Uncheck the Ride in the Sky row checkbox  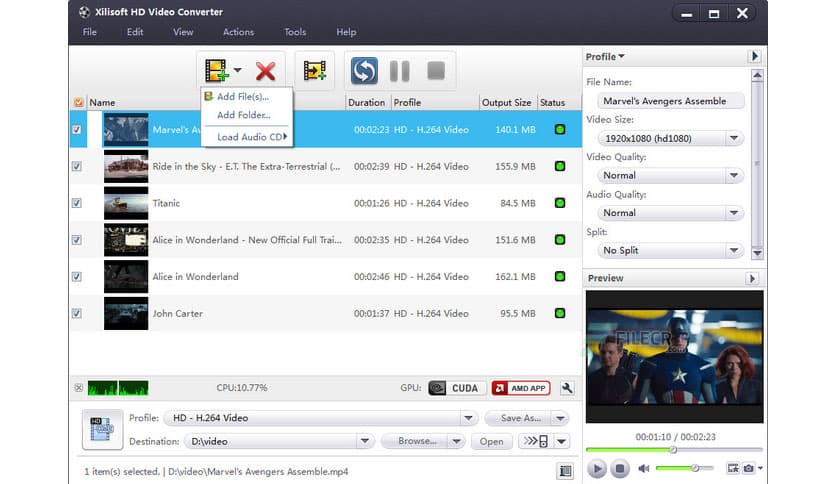coord(77,166)
